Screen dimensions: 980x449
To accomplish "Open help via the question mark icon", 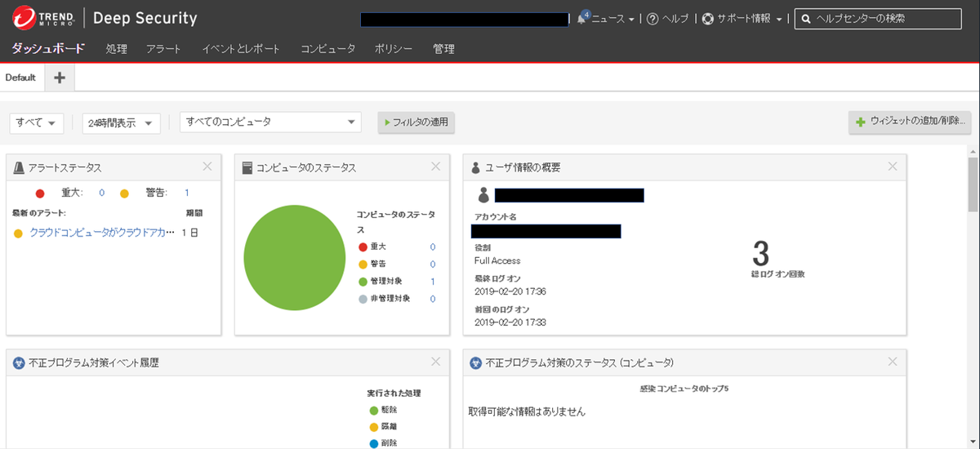I will pos(653,19).
